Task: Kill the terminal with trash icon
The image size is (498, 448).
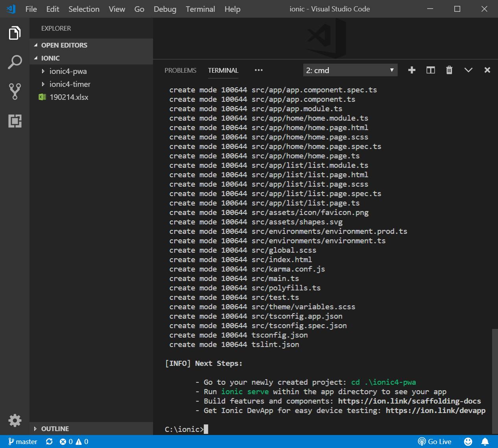Action: pyautogui.click(x=449, y=70)
